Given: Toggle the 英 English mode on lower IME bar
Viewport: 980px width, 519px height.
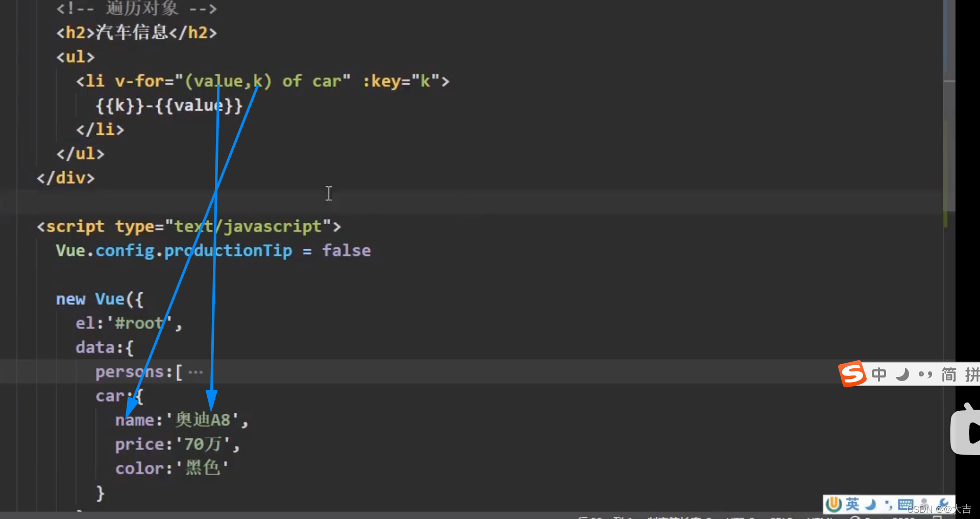Looking at the screenshot, I should coord(852,504).
